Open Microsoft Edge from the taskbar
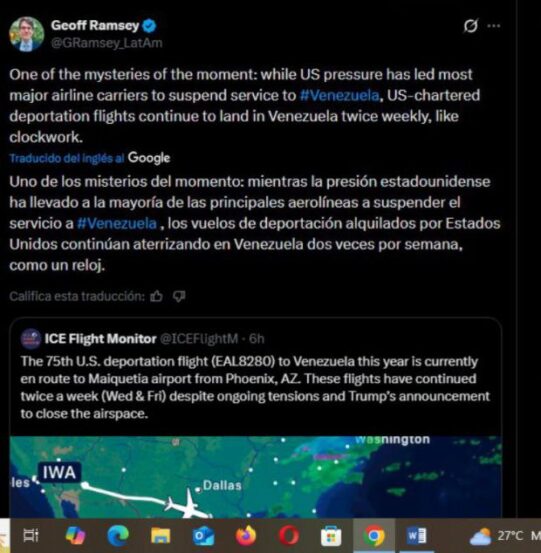Image resolution: width=541 pixels, height=553 pixels. click(x=118, y=536)
